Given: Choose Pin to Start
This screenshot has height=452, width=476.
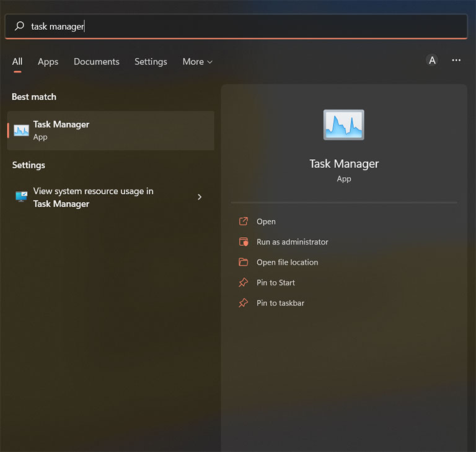Looking at the screenshot, I should (x=276, y=282).
